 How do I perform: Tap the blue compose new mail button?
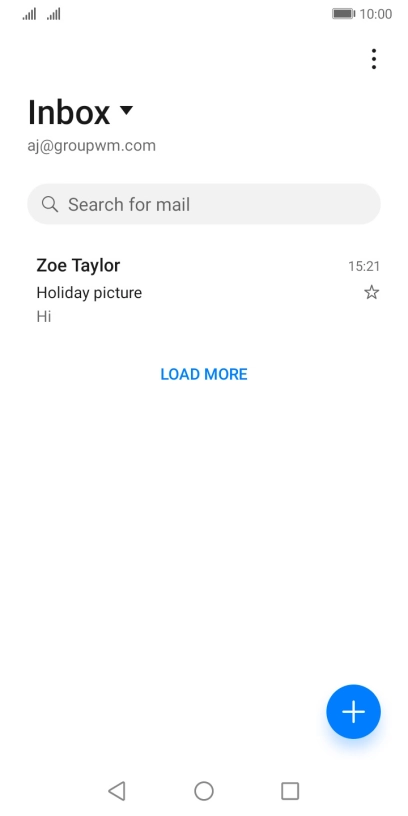[353, 711]
